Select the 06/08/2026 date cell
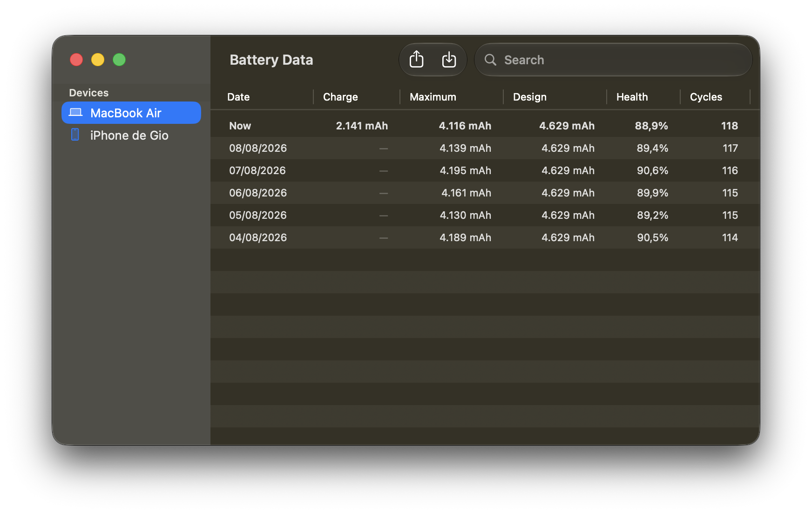812x514 pixels. tap(258, 193)
